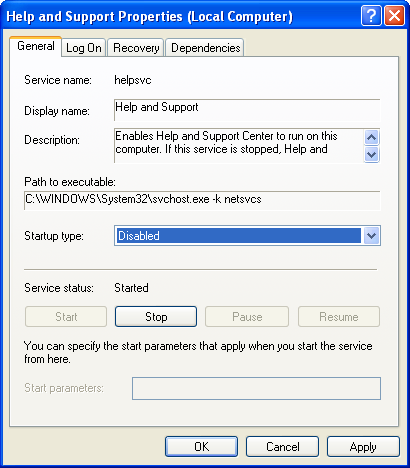Screen dimensions: 410x468
Task: Click the 'Start parameters:' label
Action: [64, 388]
